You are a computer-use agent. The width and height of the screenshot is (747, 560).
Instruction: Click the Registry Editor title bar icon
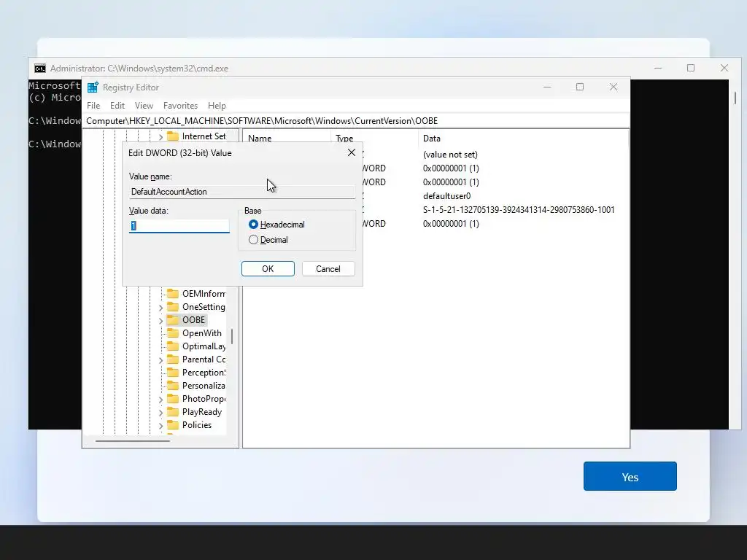point(93,87)
